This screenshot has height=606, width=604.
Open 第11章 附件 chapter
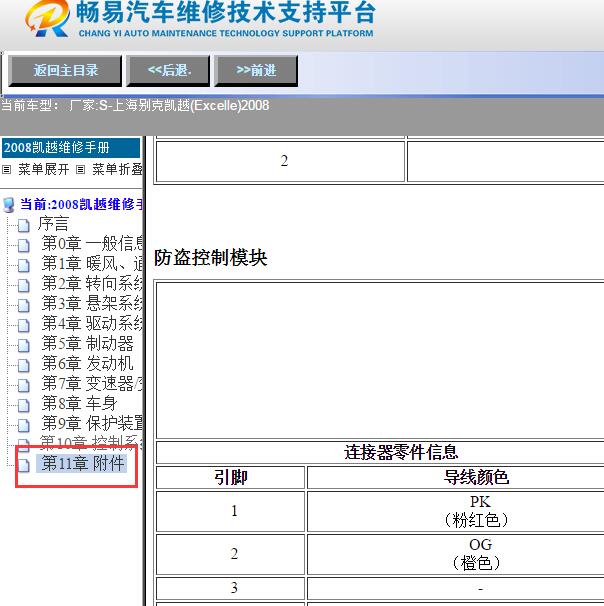82,463
